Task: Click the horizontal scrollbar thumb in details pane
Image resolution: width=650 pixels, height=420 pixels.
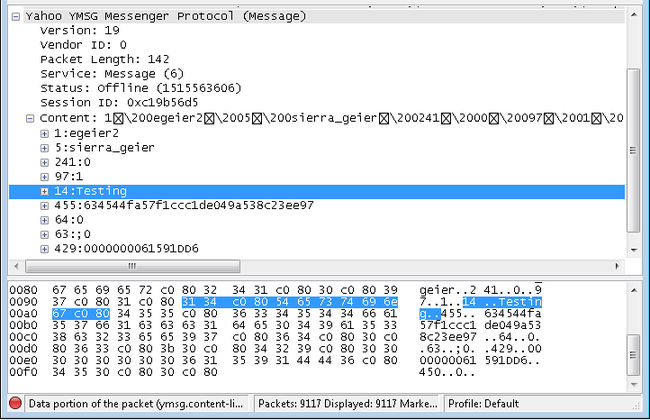Action: point(133,266)
